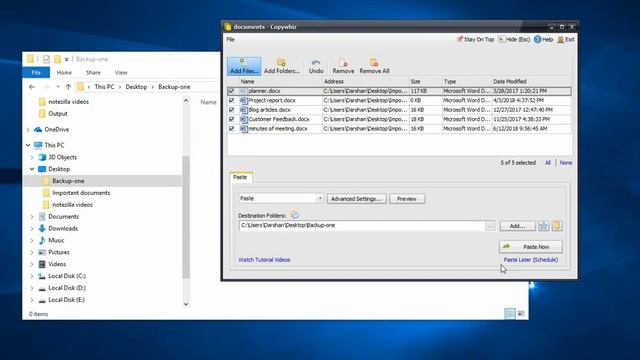Click Word icon of Customer Feedback.docx
Viewport: 640px width, 360px height.
coord(244,119)
